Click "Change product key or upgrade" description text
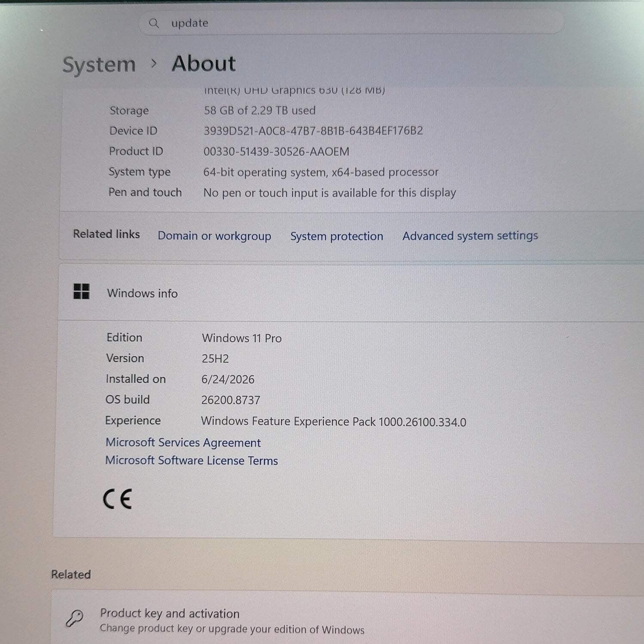644x644 pixels. [232, 629]
